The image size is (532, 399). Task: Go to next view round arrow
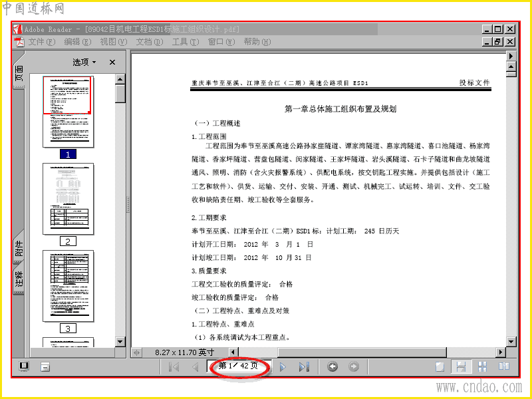point(354,367)
